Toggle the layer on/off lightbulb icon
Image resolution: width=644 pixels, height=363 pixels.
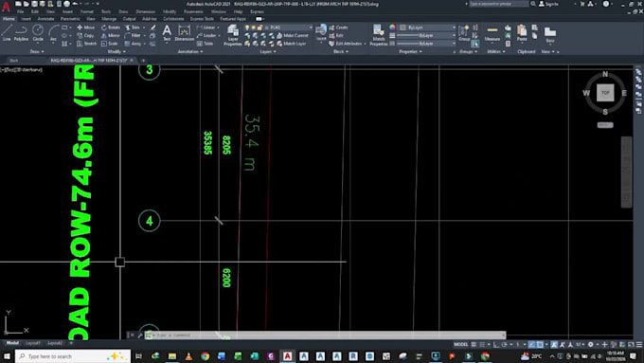pos(247,27)
